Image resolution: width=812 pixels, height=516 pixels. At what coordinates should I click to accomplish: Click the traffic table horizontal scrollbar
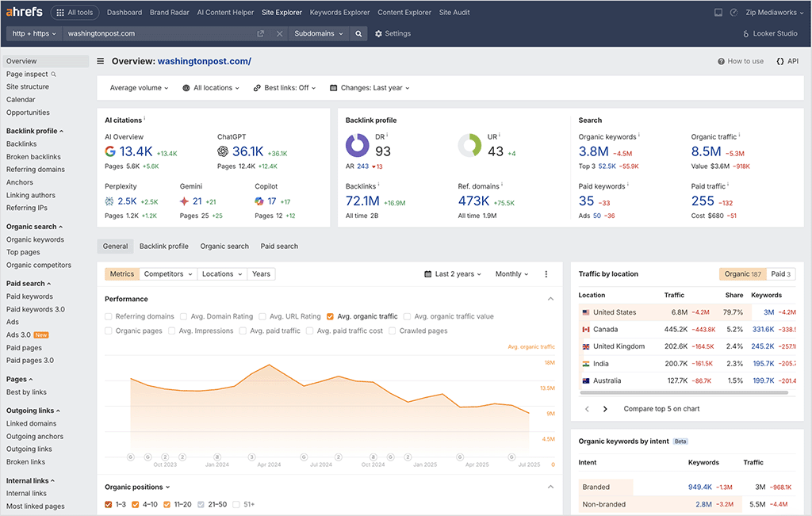pyautogui.click(x=684, y=393)
